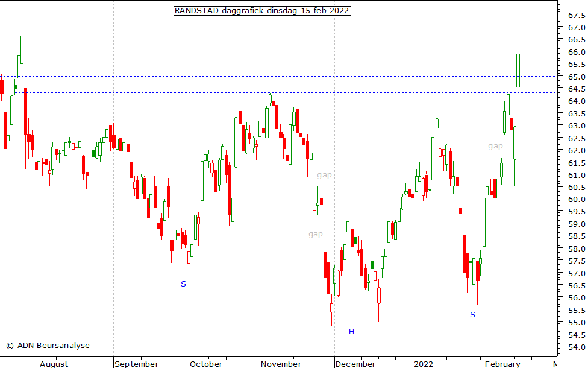Viewport: 588px width, 368px height.
Task: Click the 56.0 price axis label
Action: click(577, 298)
